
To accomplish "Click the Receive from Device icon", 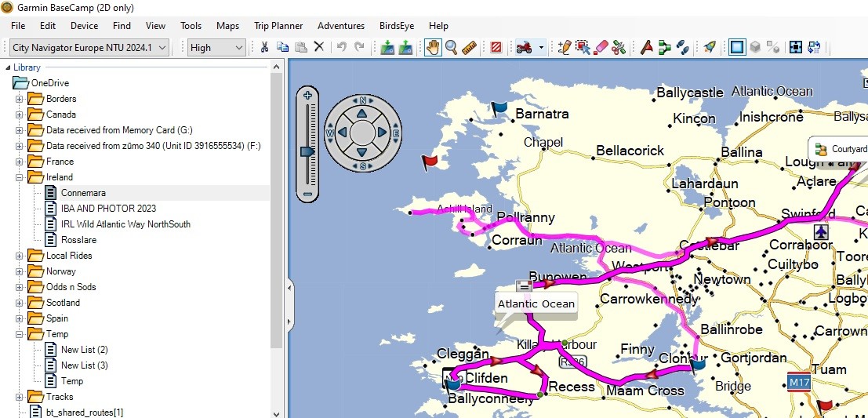I will 405,48.
